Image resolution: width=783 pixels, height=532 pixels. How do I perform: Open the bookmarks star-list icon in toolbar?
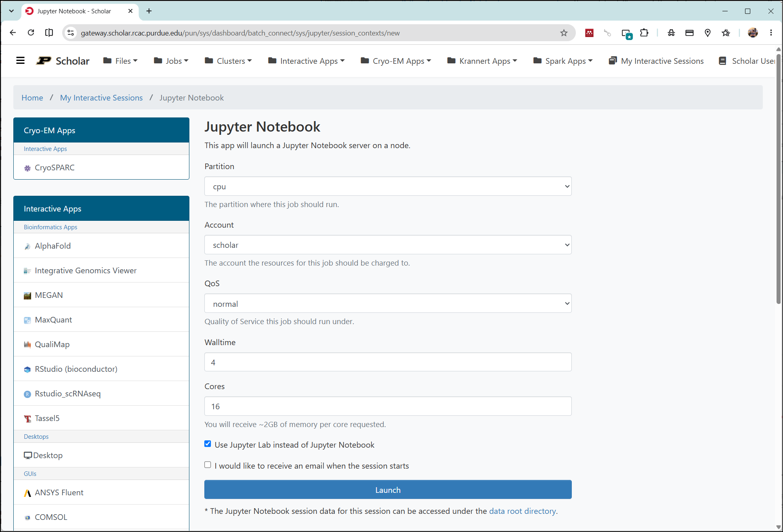coord(726,33)
